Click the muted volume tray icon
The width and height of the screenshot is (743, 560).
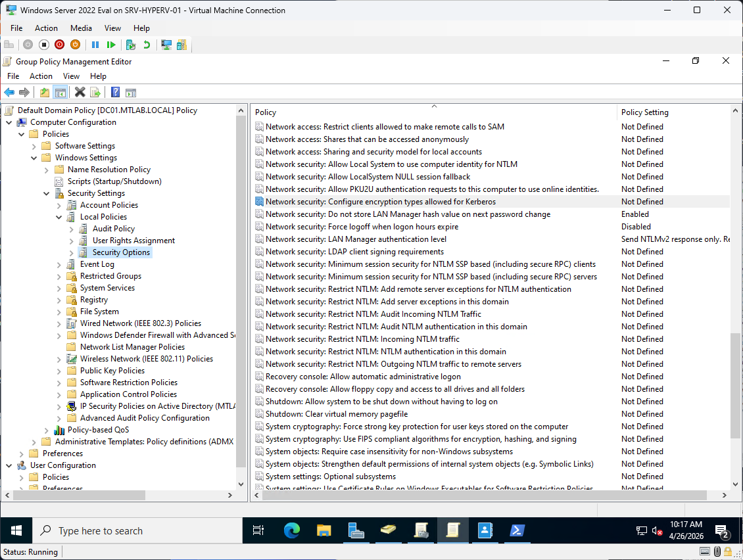[657, 530]
